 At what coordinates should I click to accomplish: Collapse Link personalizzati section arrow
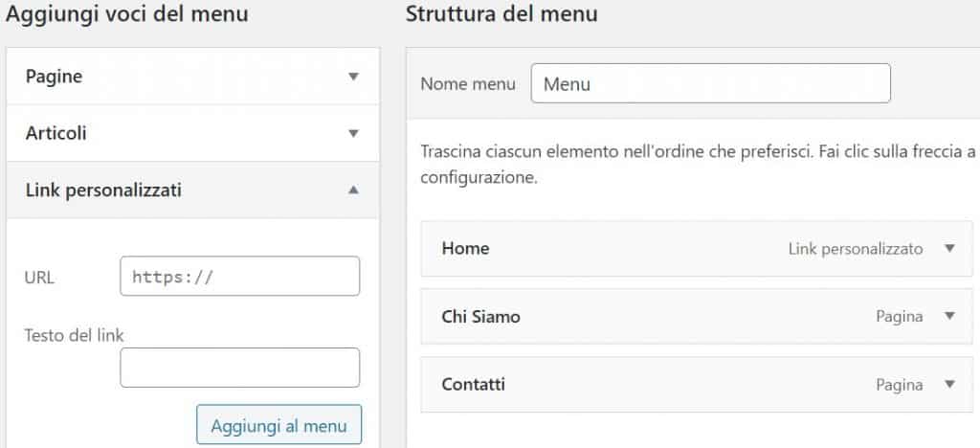coord(353,190)
